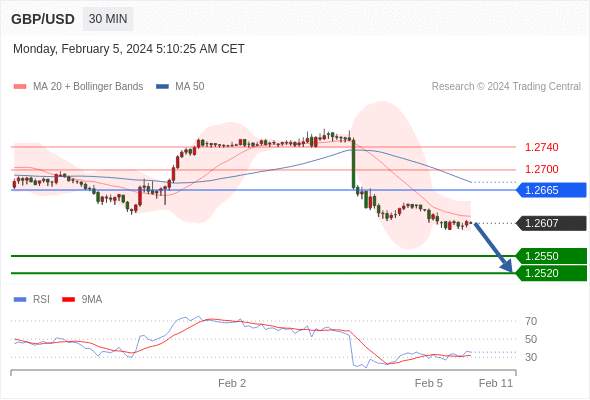This screenshot has height=400, width=590.
Task: Click the 9MA legend label
Action: tap(92, 299)
